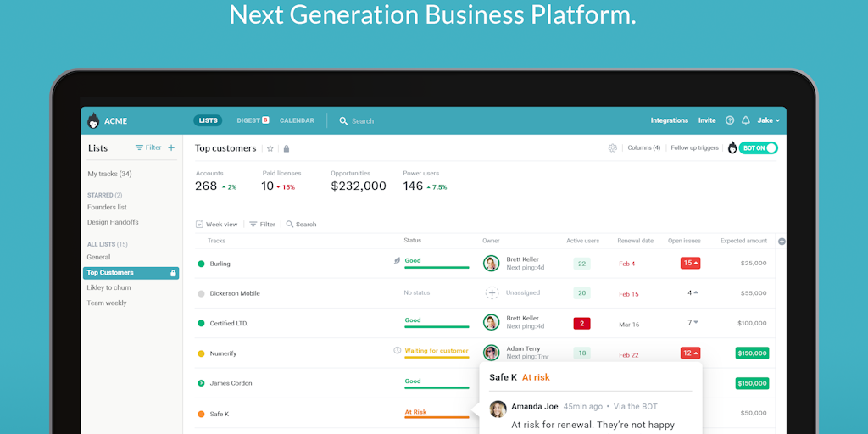The image size is (868, 434).
Task: Open the Lists sidebar Filter
Action: tap(148, 147)
